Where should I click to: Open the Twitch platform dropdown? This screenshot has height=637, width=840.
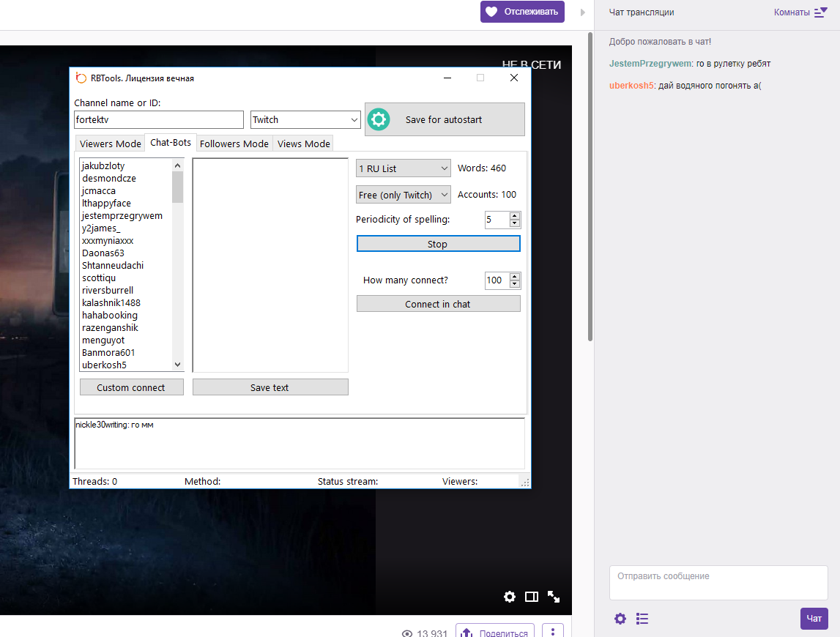(x=305, y=120)
